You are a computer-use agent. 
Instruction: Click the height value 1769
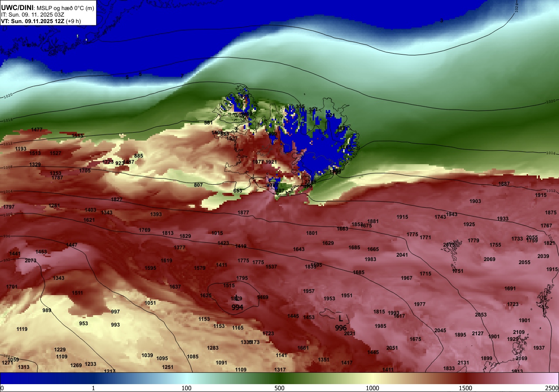[145, 230]
